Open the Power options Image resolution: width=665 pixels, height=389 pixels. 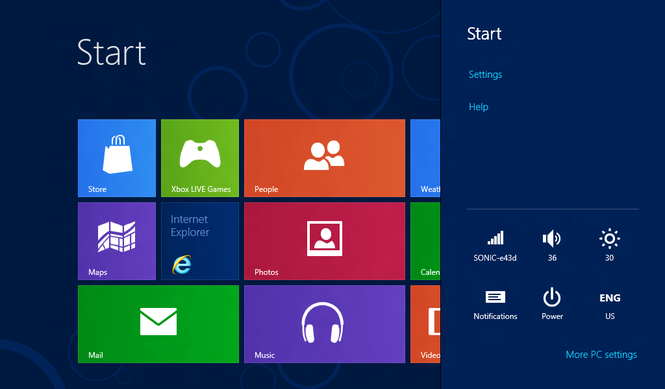pos(552,305)
